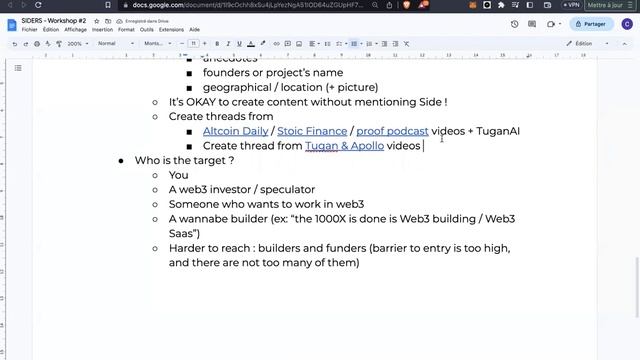Open the text color picker

coord(251,44)
